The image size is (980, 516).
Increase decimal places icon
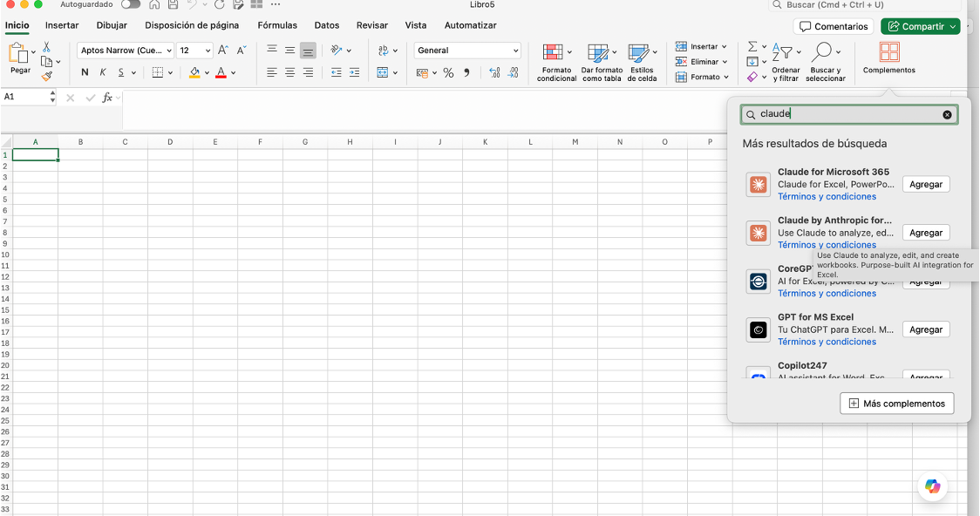point(494,73)
